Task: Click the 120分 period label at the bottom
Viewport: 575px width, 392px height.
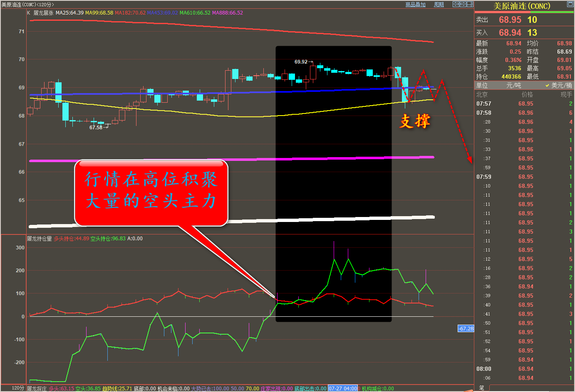Action: coord(18,388)
